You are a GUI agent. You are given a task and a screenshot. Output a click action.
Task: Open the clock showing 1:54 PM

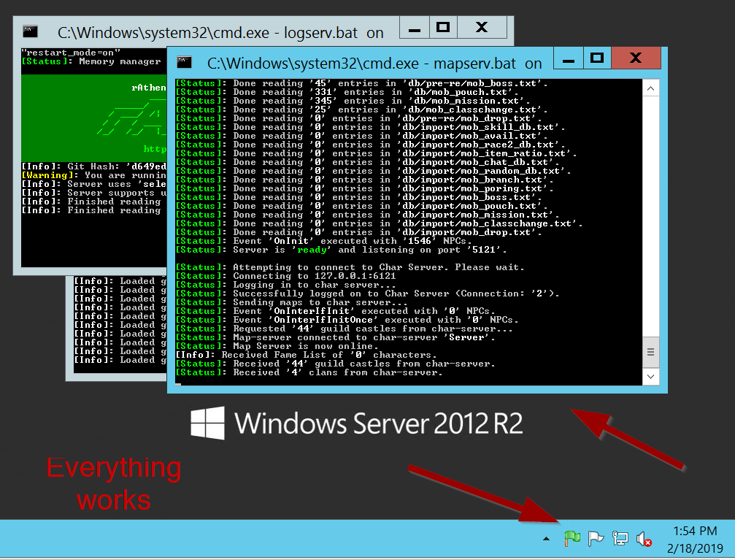pos(695,540)
